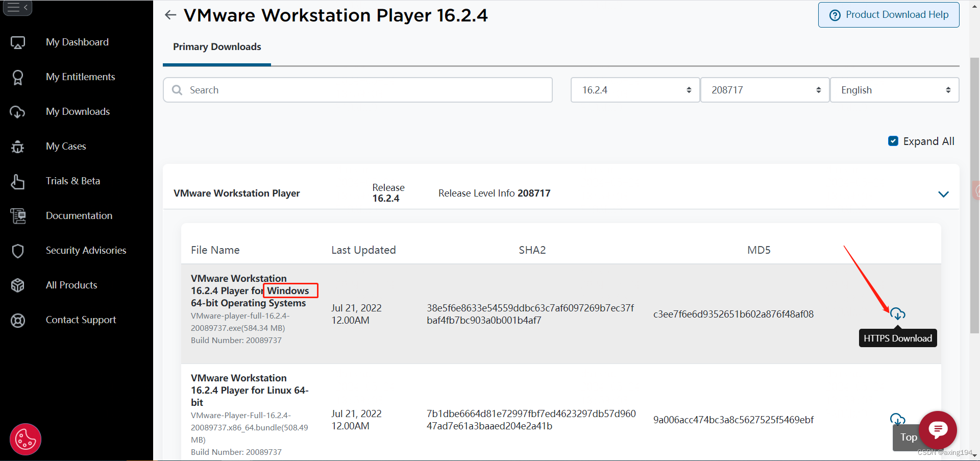This screenshot has height=461, width=980.
Task: Open Documentation menu item
Action: click(79, 216)
